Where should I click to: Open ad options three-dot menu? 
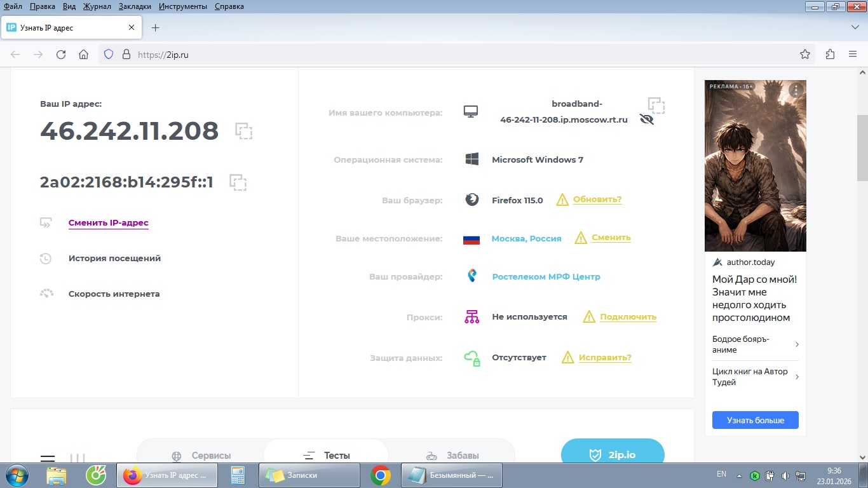796,90
